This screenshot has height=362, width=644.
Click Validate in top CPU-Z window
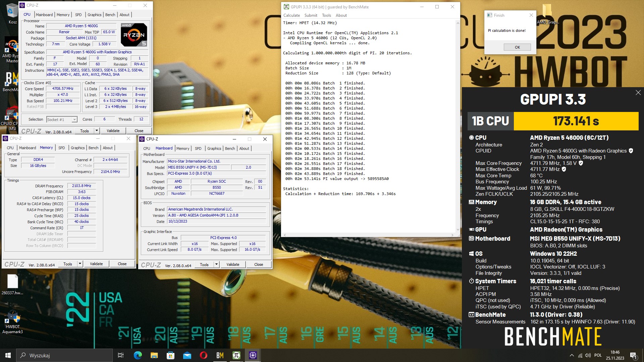pos(113,131)
